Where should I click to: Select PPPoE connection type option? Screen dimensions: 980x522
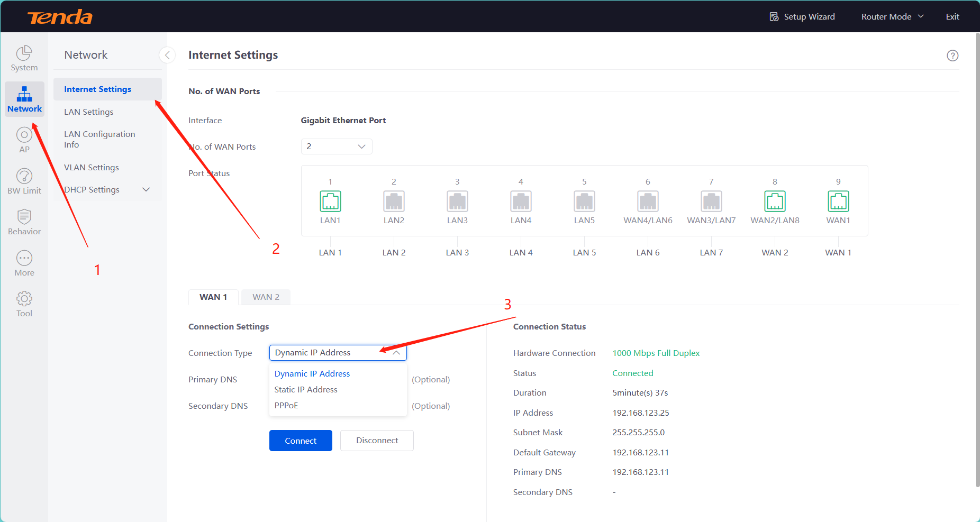point(286,405)
